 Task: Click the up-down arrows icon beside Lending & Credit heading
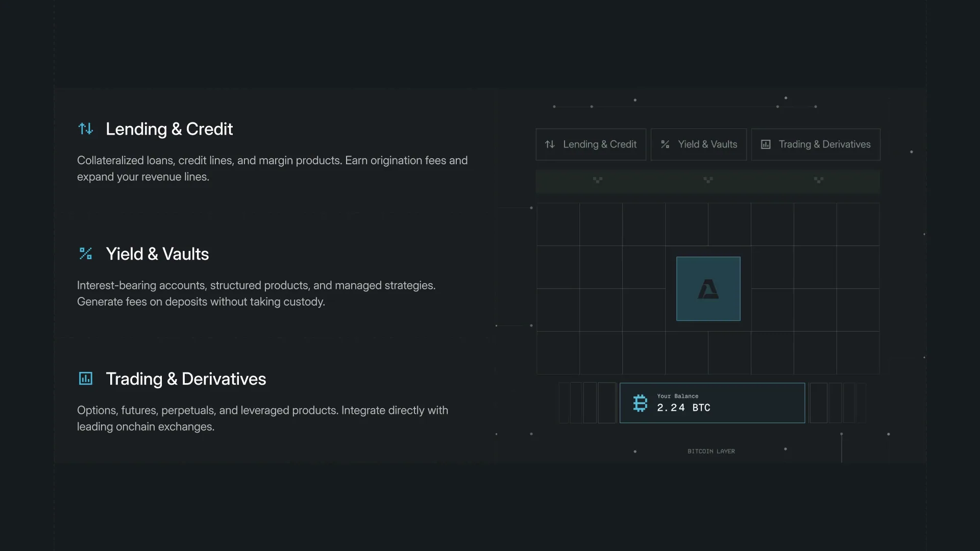pos(86,129)
